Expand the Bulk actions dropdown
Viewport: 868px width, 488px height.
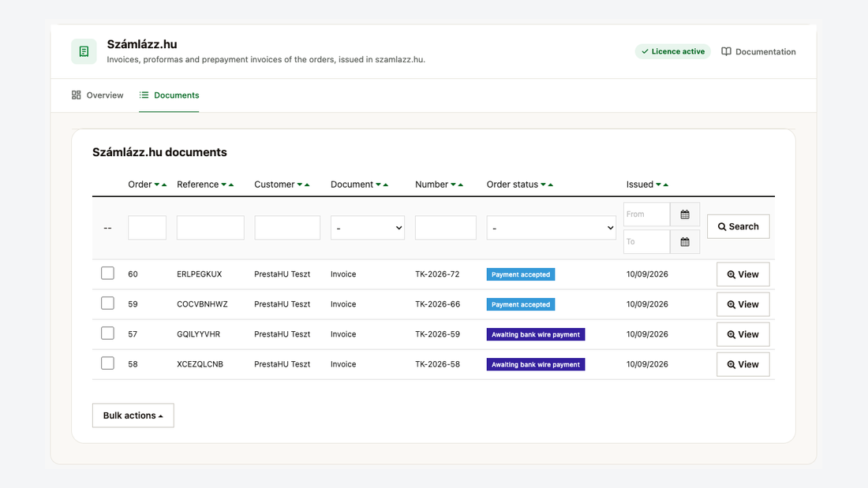tap(133, 415)
